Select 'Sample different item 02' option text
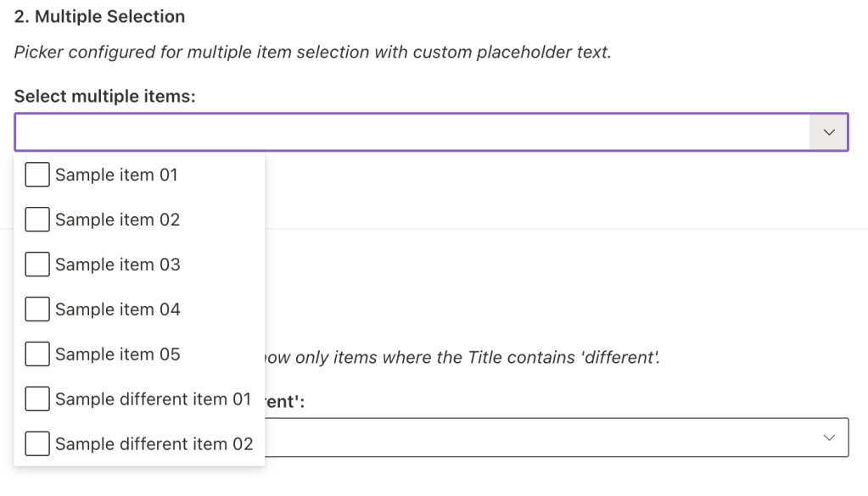This screenshot has height=496, width=868. tap(154, 443)
